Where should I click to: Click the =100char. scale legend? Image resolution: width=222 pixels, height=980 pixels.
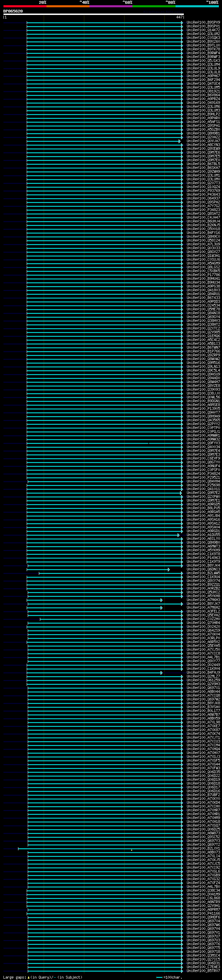(169, 977)
